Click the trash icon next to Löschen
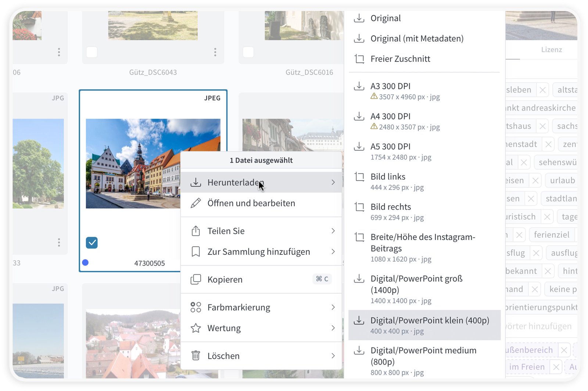This screenshot has height=391, width=588. point(196,356)
